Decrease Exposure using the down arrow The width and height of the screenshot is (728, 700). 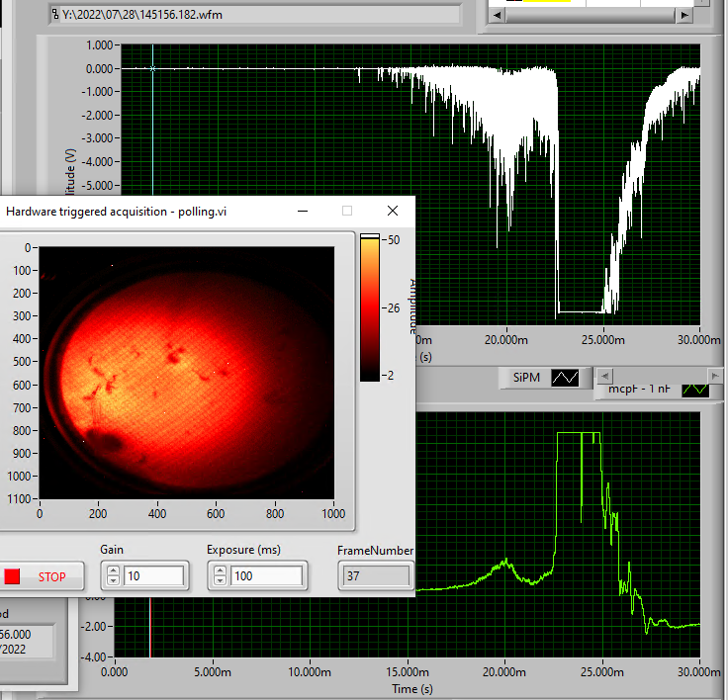220,581
